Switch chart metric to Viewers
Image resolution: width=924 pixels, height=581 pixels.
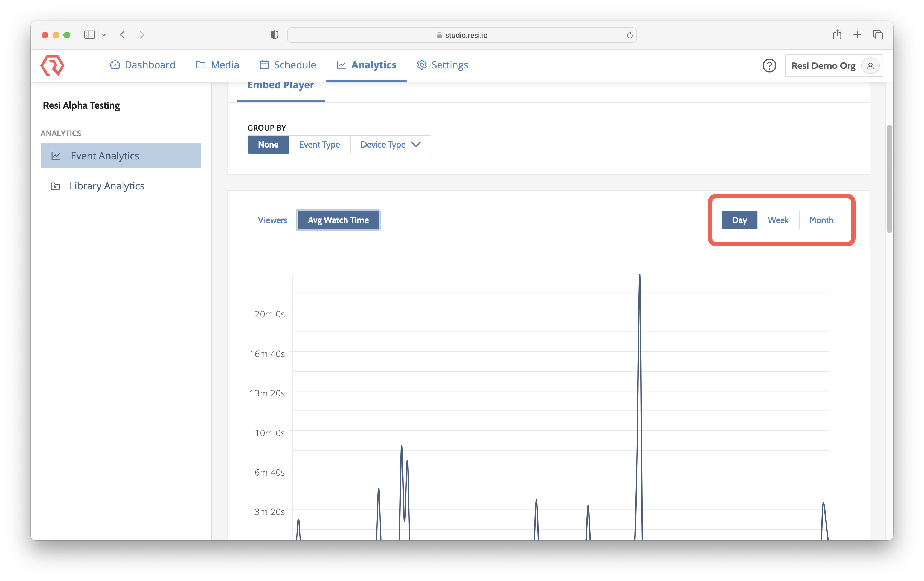[x=272, y=220]
